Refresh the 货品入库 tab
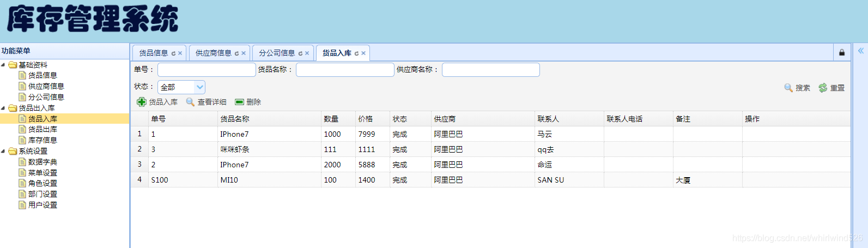Screen dimensions: 868x248 point(356,53)
